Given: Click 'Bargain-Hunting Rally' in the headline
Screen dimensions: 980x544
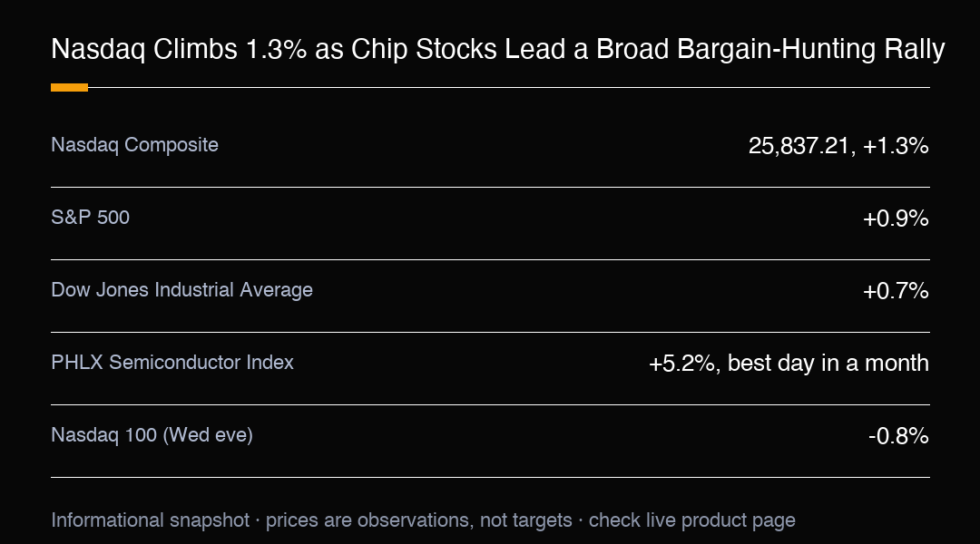Looking at the screenshot, I should (x=810, y=49).
